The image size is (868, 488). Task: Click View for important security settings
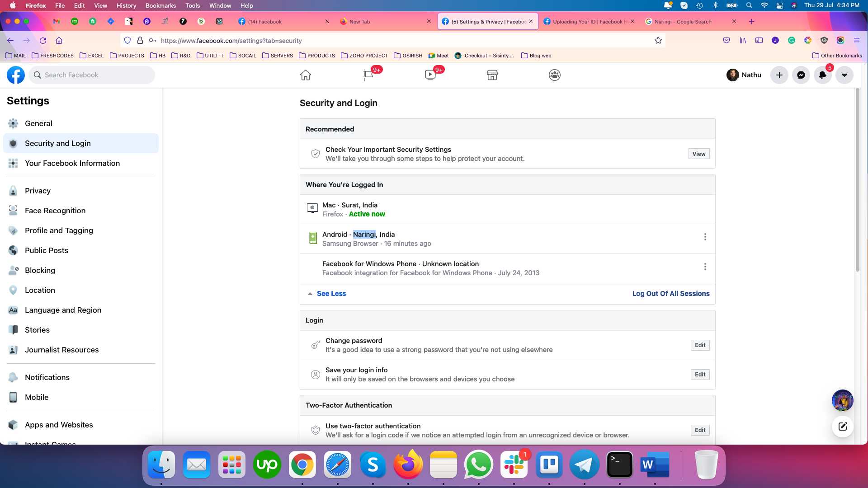pyautogui.click(x=699, y=154)
